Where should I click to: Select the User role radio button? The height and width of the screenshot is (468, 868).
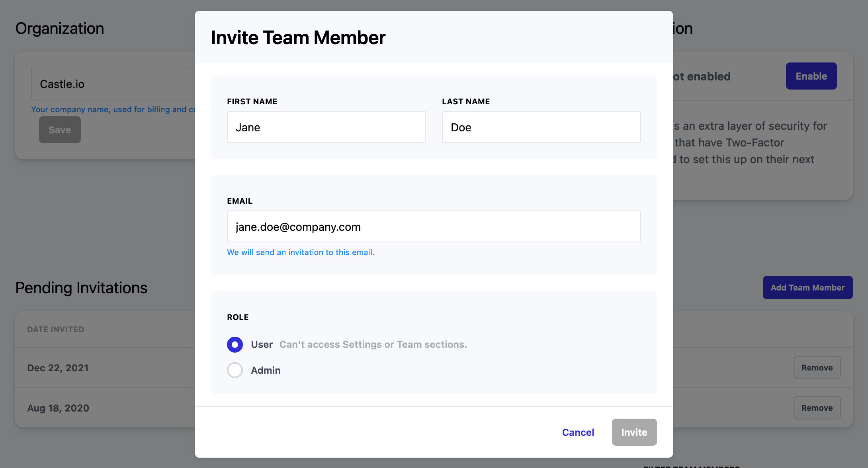click(x=235, y=345)
